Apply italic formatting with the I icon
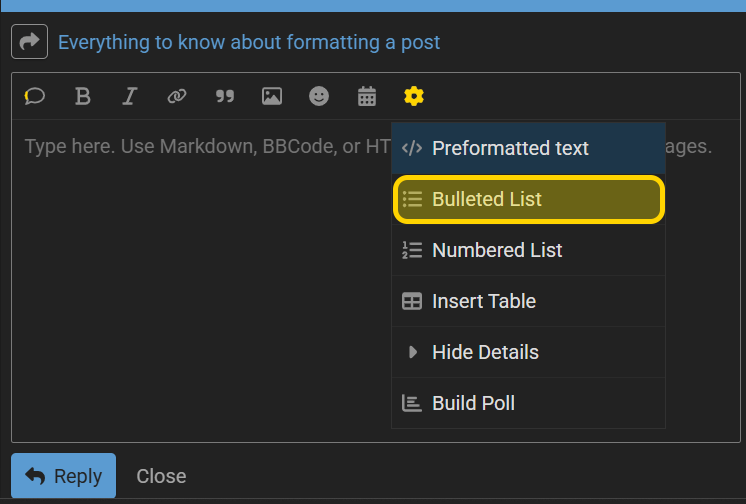This screenshot has height=504, width=746. [x=129, y=97]
